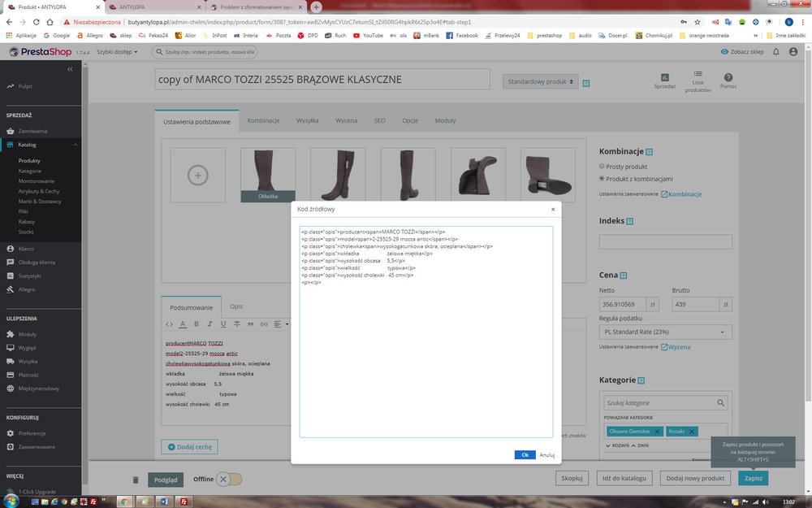Confirm source code with Ok button

point(525,454)
